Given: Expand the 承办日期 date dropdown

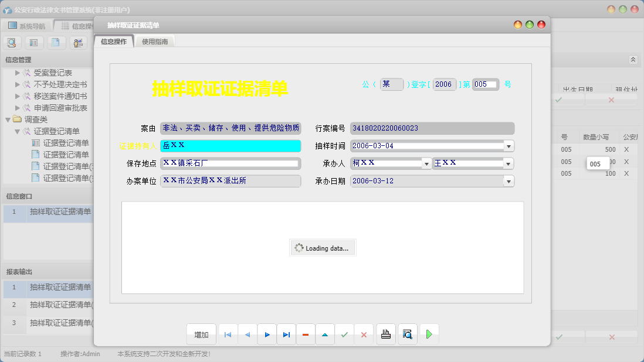Looking at the screenshot, I should [x=509, y=181].
